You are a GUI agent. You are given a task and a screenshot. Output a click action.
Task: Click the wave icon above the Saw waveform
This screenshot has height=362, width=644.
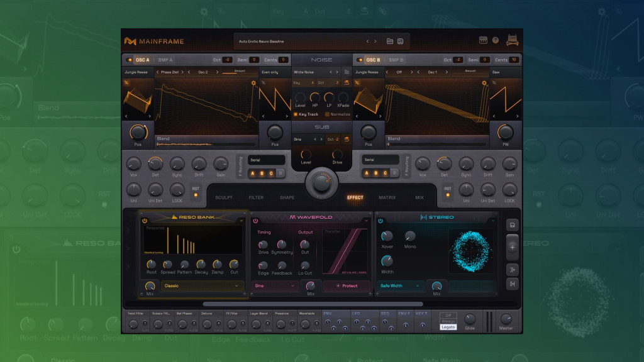[494, 83]
